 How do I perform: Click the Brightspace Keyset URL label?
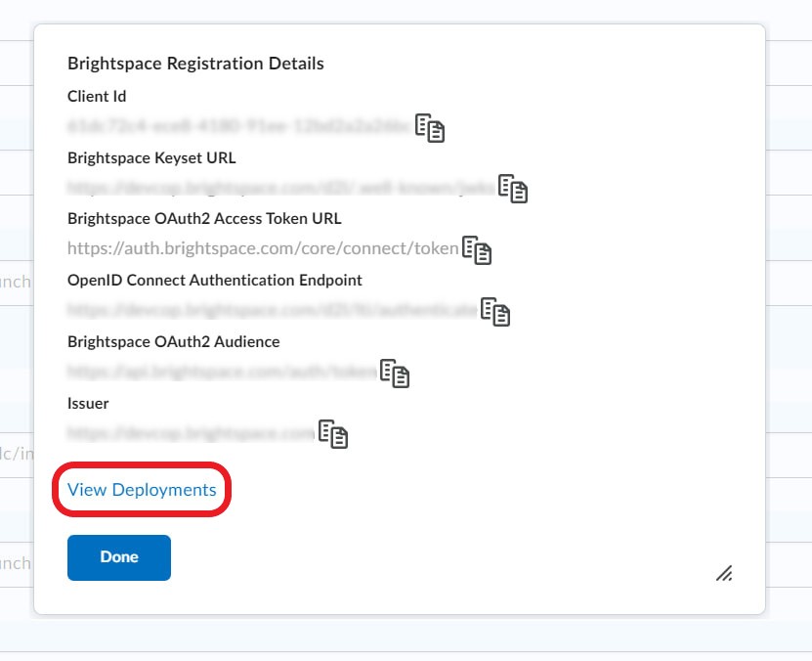point(151,157)
